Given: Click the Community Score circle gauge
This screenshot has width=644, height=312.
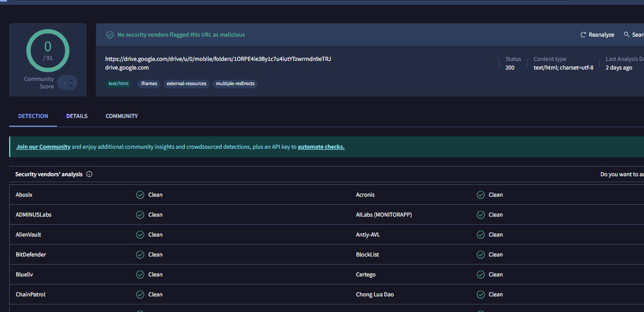Looking at the screenshot, I should click(47, 50).
